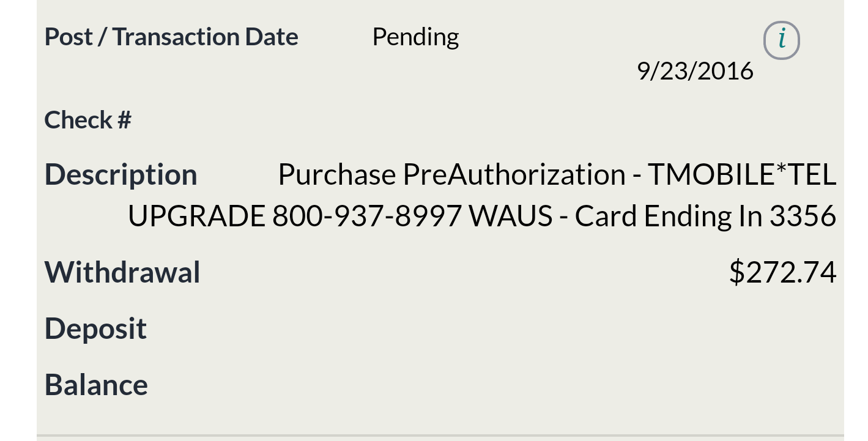This screenshot has height=441, width=868.
Task: Click the $272.74 withdrawal amount
Action: point(782,272)
